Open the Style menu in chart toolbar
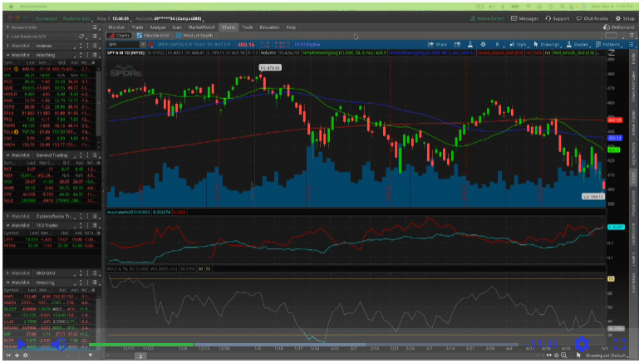644x363 pixels. coord(518,44)
